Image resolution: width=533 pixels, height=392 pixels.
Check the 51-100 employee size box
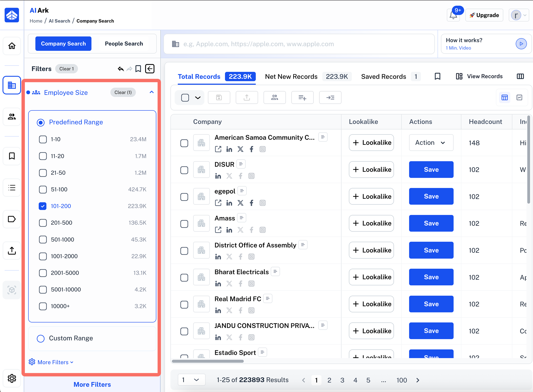coord(43,189)
